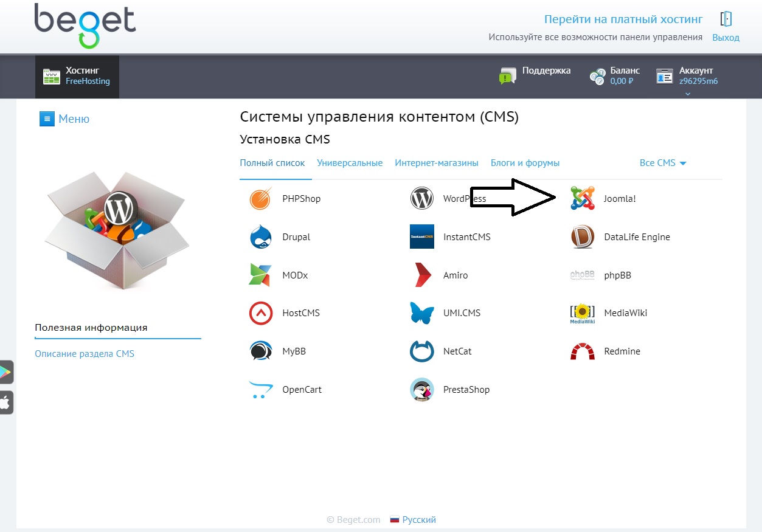Click the InstantCMS blue logo icon
The width and height of the screenshot is (762, 532).
point(422,237)
